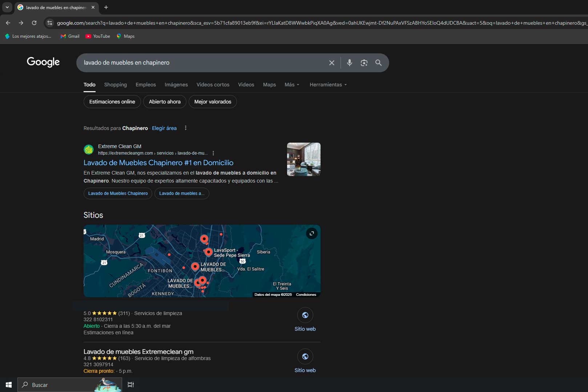Viewport: 588px width, 392px height.
Task: Click phone number 321 3097914
Action: [98, 365]
